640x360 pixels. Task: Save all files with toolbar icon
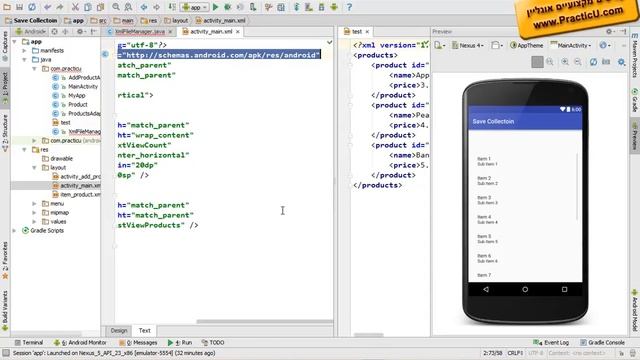(19, 7)
